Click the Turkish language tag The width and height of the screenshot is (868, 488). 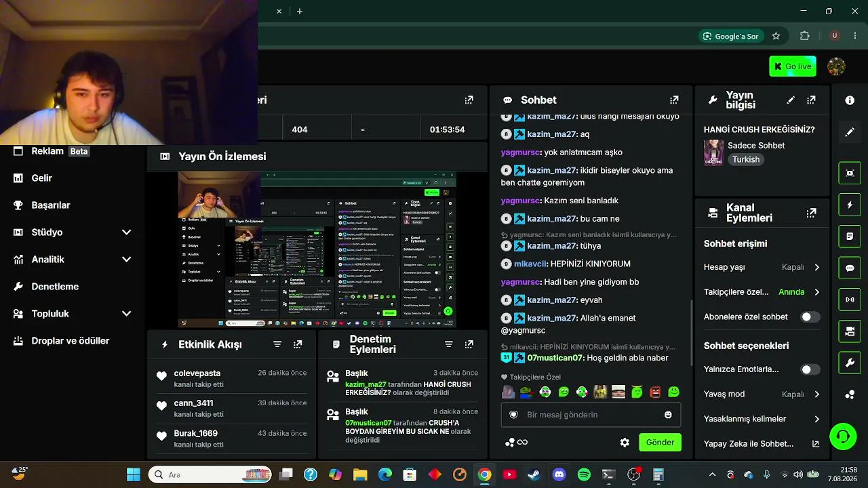(x=746, y=160)
